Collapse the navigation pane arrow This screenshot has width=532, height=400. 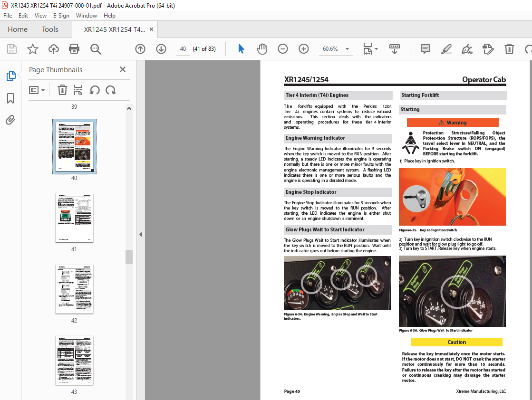pyautogui.click(x=141, y=234)
